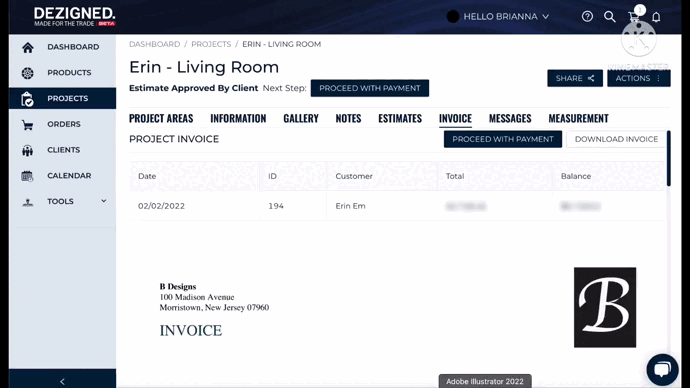Go to Dashboard via breadcrumb link
690x388 pixels.
pyautogui.click(x=154, y=44)
